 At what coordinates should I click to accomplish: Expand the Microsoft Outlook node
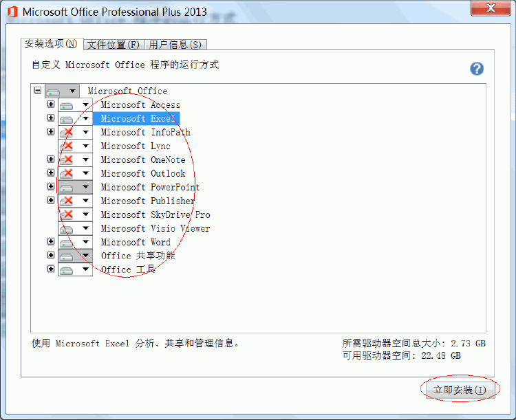[x=51, y=173]
